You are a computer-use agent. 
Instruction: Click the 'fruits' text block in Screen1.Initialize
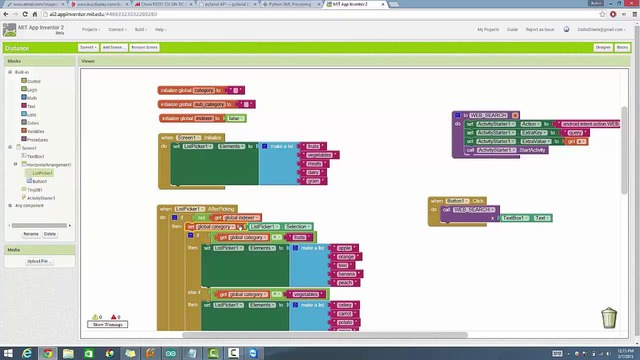(x=313, y=146)
